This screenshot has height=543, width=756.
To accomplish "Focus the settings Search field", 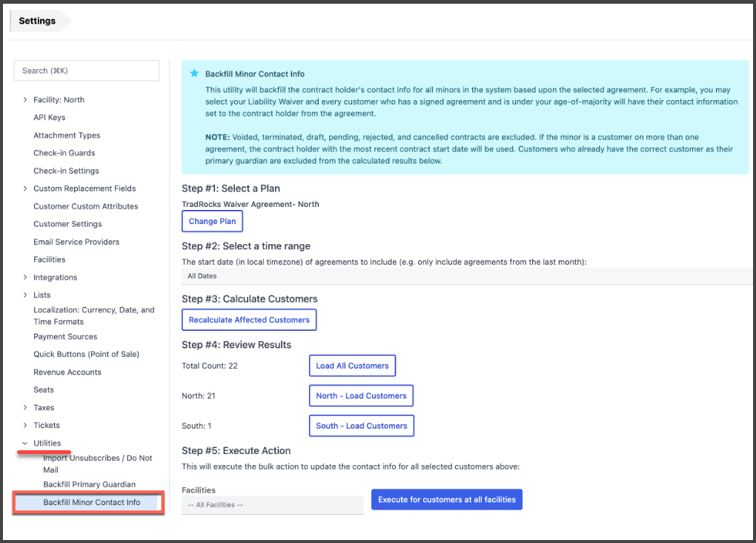I will coord(87,70).
